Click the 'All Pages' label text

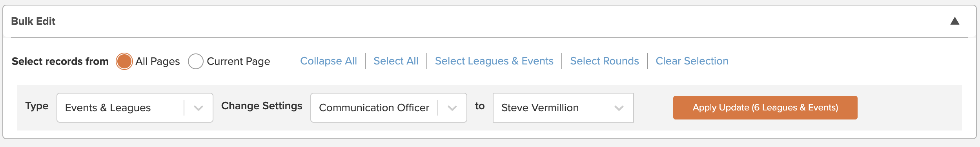coord(158,61)
